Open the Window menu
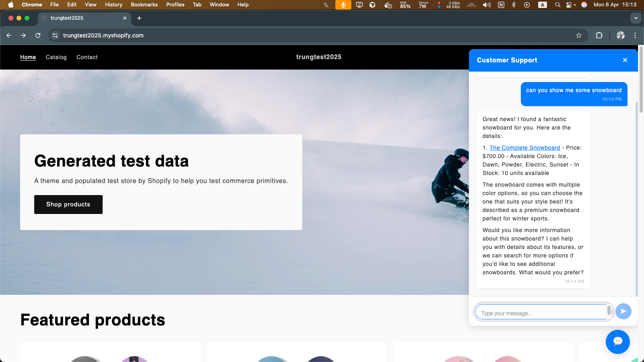The width and height of the screenshot is (644, 362). click(219, 5)
